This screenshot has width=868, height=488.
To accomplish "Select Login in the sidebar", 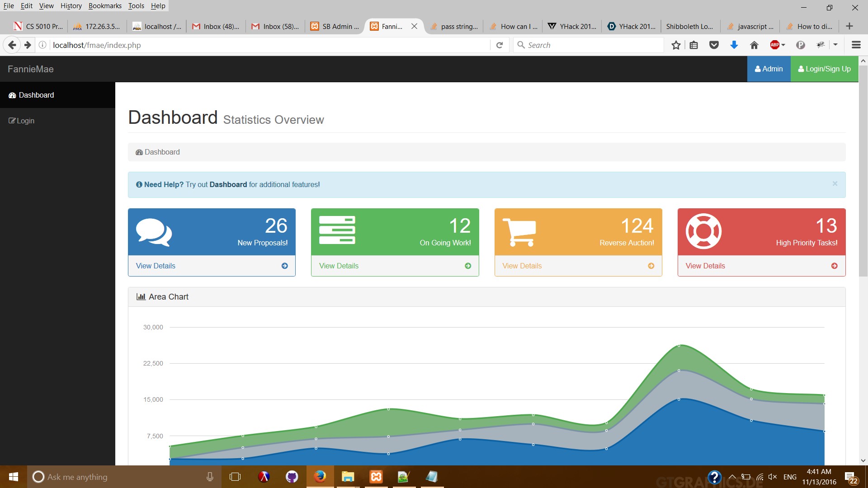I will click(25, 121).
